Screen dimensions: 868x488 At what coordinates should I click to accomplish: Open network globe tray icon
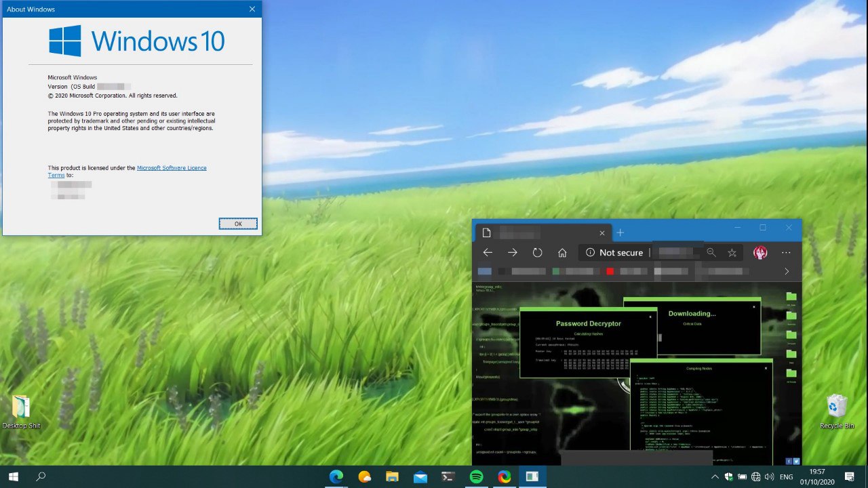[x=756, y=477]
